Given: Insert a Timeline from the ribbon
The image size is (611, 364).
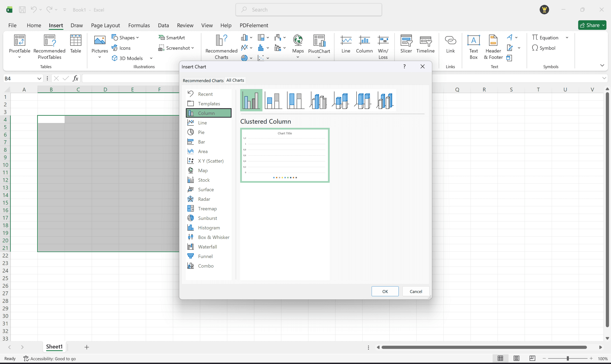Looking at the screenshot, I should click(x=425, y=44).
